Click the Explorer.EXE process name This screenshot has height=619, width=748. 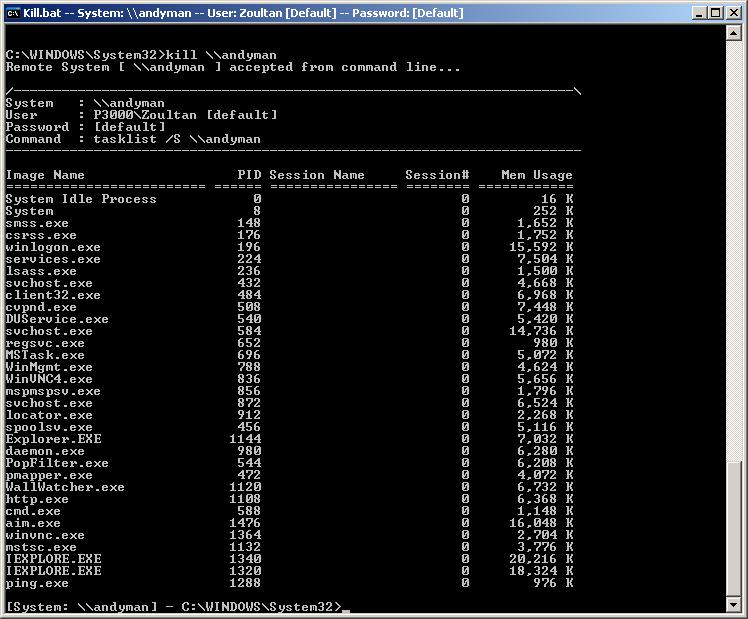[54, 439]
